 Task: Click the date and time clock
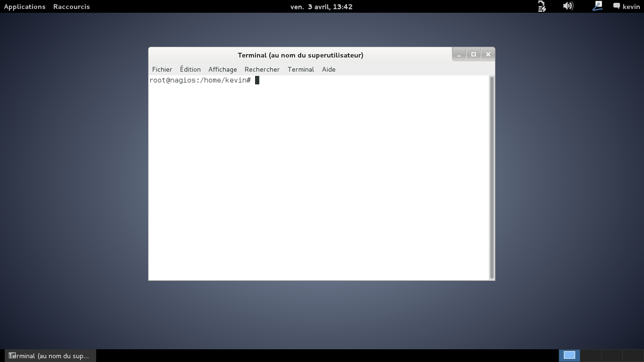coord(322,7)
